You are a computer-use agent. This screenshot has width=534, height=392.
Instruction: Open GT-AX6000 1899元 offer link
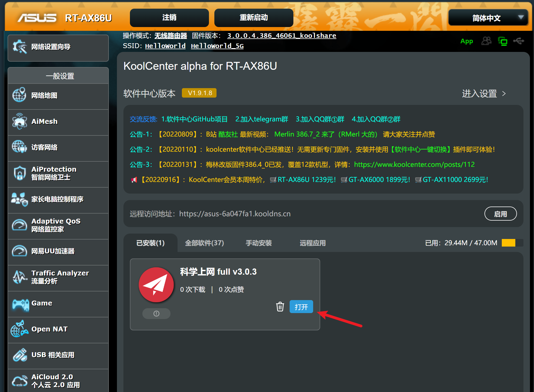379,180
